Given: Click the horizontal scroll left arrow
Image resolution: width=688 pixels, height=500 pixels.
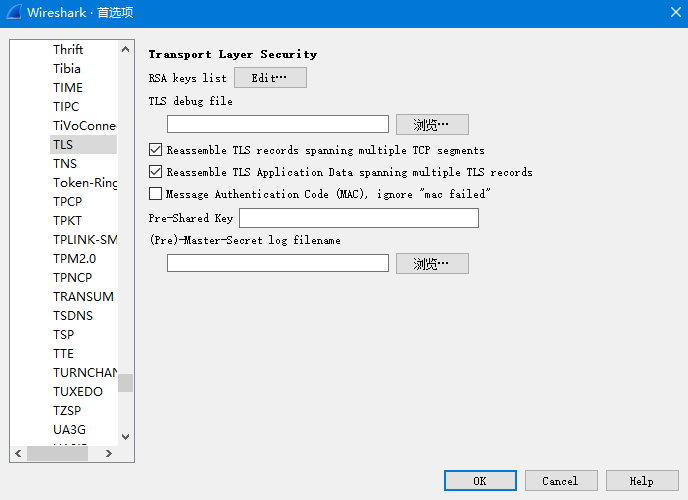Looking at the screenshot, I should pos(18,454).
